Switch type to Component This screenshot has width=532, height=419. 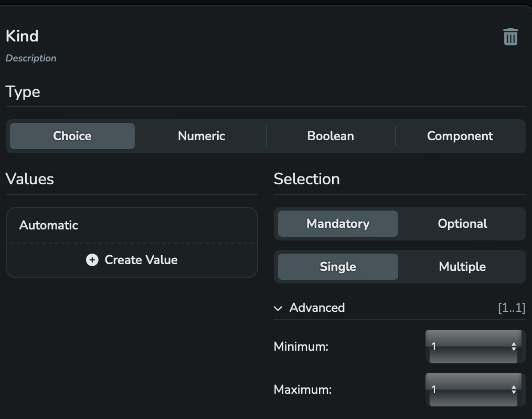coord(460,136)
